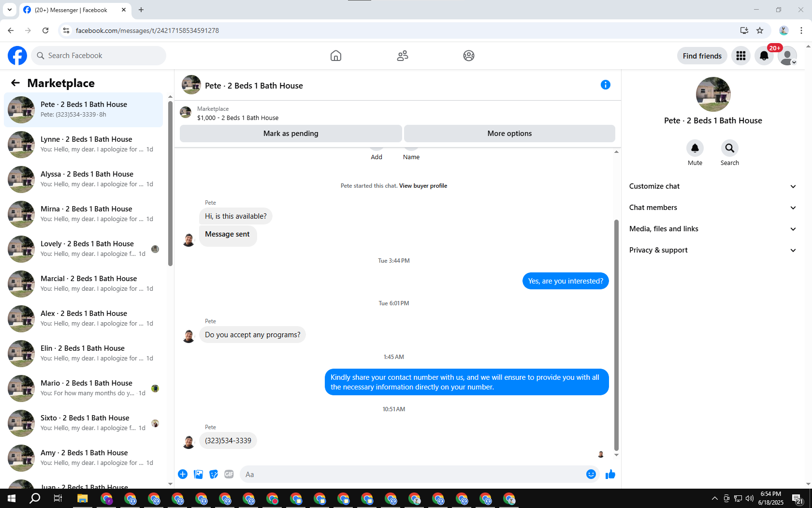Open Mario's 2 Beds 1 Bath House chat

(84, 388)
